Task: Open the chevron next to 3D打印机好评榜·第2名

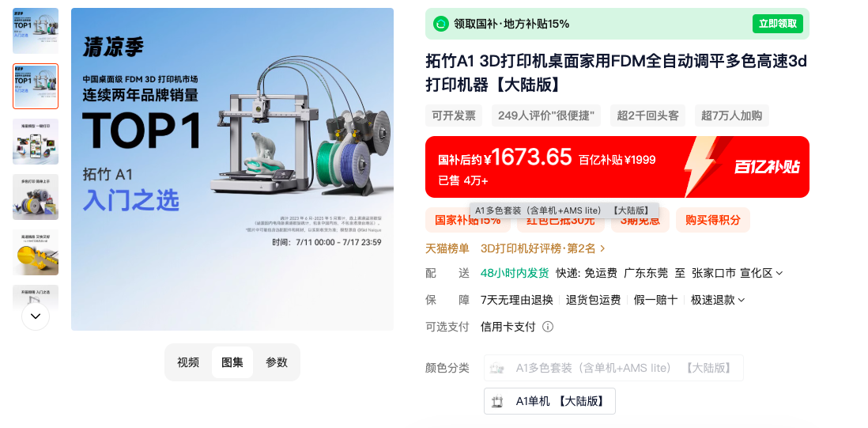Action: pos(603,248)
